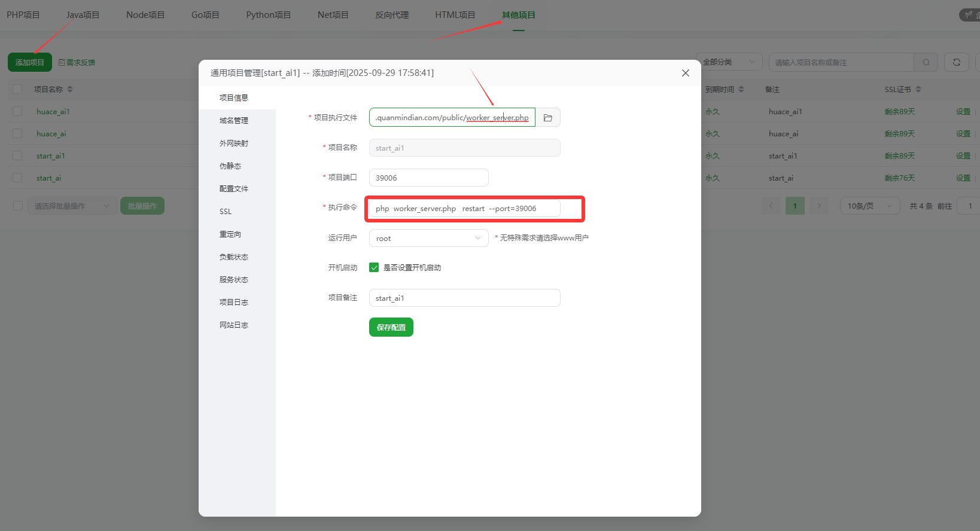Click the refresh list icon
Image resolution: width=980 pixels, height=531 pixels.
click(x=956, y=62)
